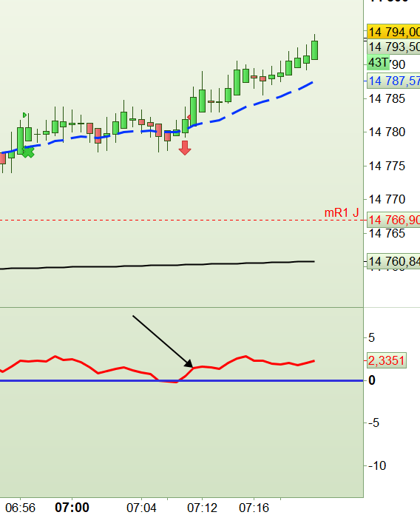Select the yellow 14 794,00 price label
420x515 pixels.
click(393, 32)
